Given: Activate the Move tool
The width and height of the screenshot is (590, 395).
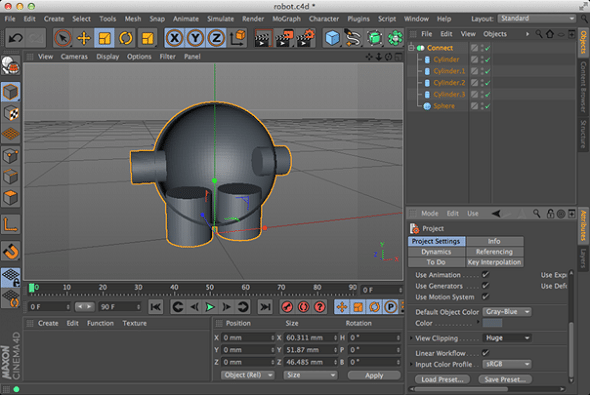Looking at the screenshot, I should pos(84,38).
